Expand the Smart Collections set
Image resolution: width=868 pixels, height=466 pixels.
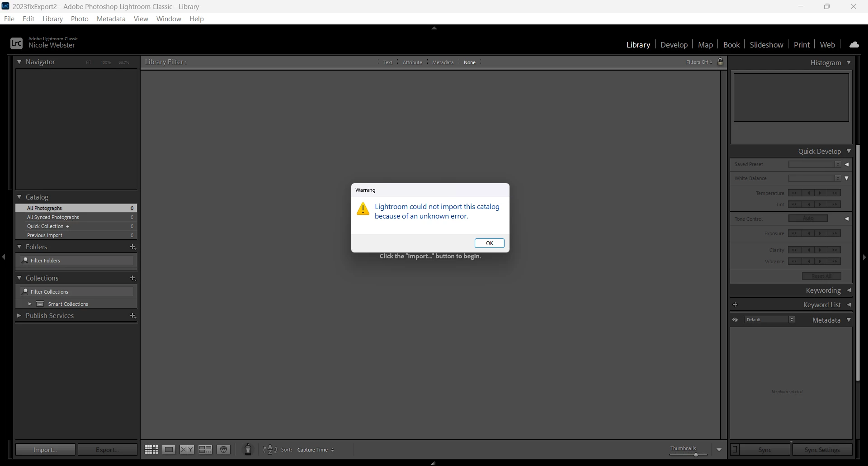tap(30, 304)
